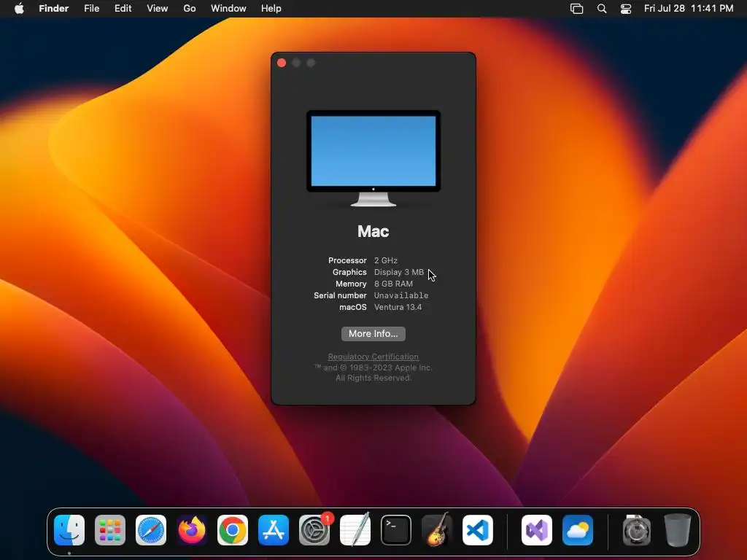Open TextEdit from the Dock

tap(355, 530)
